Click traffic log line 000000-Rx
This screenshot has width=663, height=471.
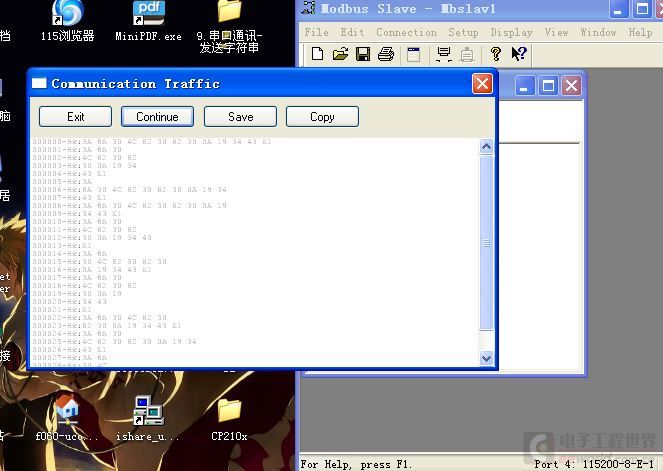151,142
